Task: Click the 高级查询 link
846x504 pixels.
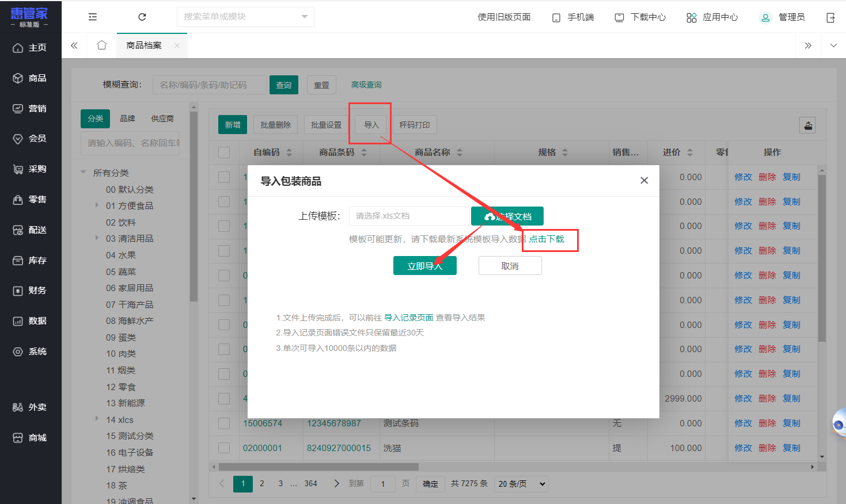Action: tap(366, 85)
